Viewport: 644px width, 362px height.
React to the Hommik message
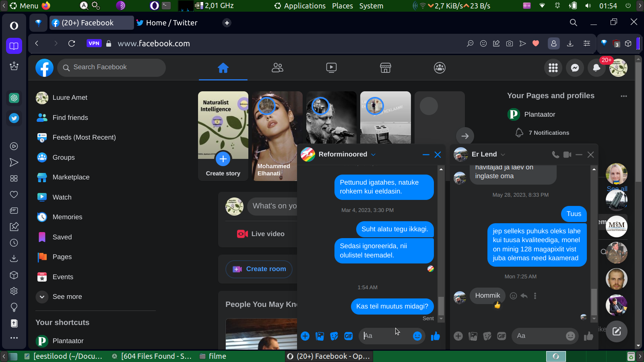pos(513,296)
